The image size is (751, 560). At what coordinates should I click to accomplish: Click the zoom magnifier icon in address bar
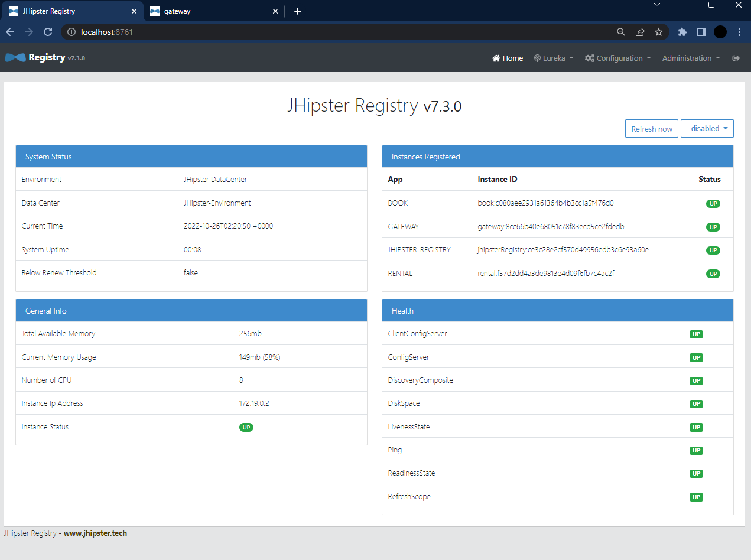click(x=621, y=32)
